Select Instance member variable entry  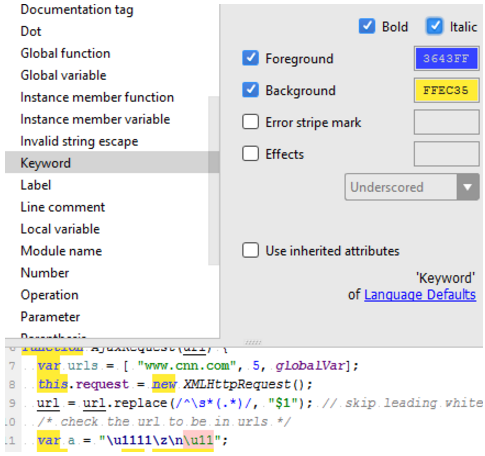coord(95,119)
